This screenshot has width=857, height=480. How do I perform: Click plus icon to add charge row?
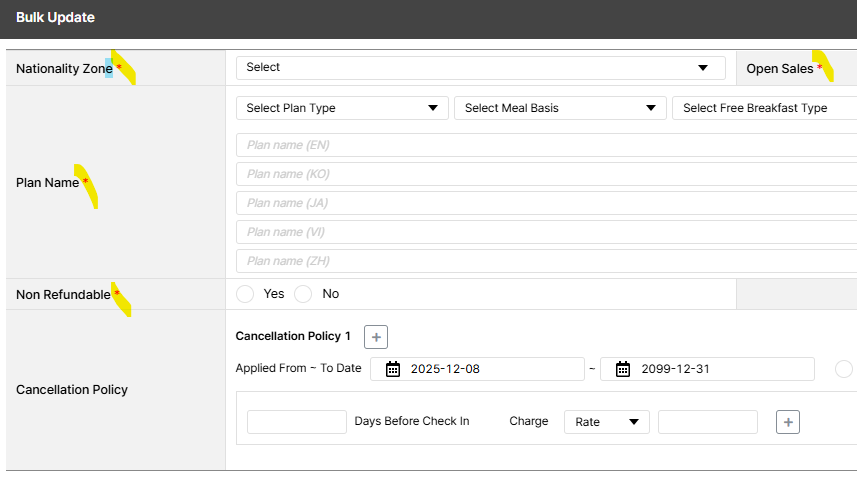tap(788, 422)
